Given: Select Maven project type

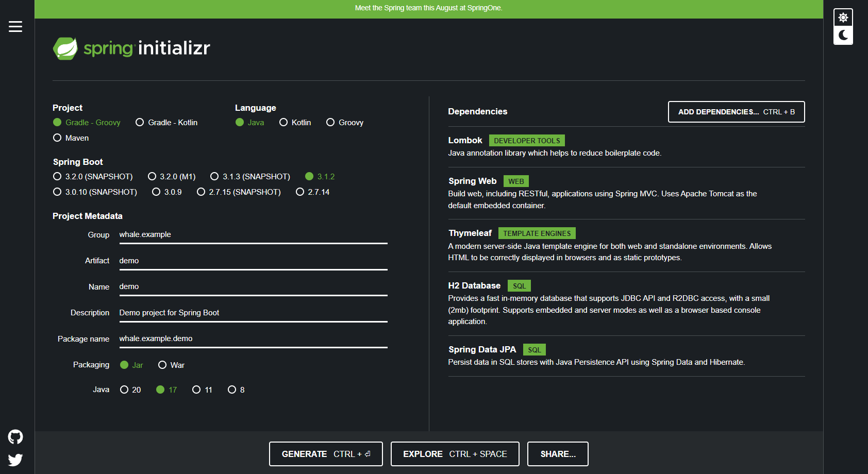Looking at the screenshot, I should pos(71,138).
